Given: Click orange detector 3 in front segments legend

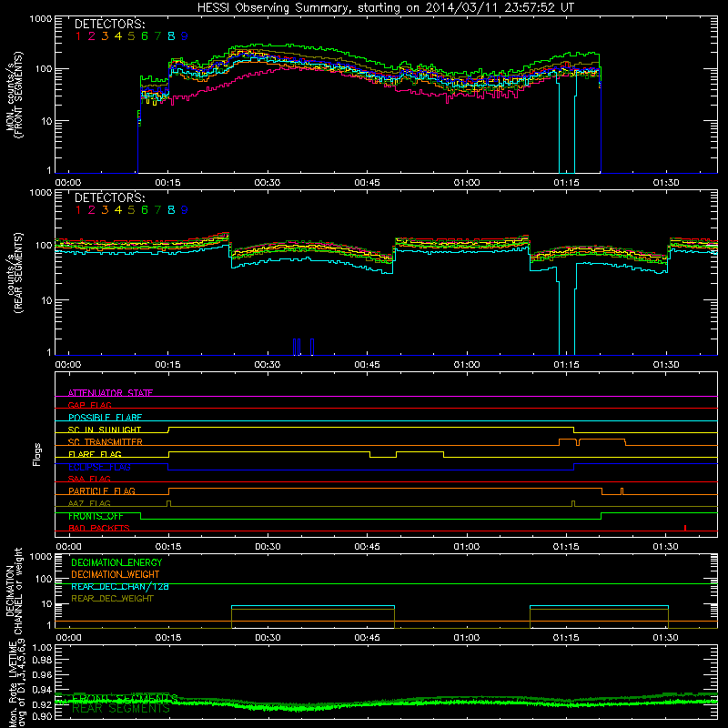Looking at the screenshot, I should [x=105, y=36].
